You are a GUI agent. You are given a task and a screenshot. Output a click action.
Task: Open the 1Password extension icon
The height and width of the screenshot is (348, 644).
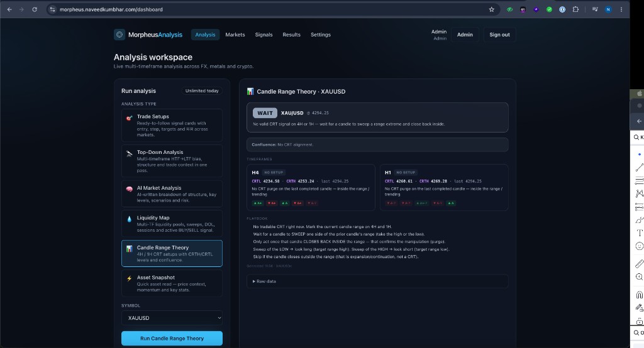tap(562, 9)
